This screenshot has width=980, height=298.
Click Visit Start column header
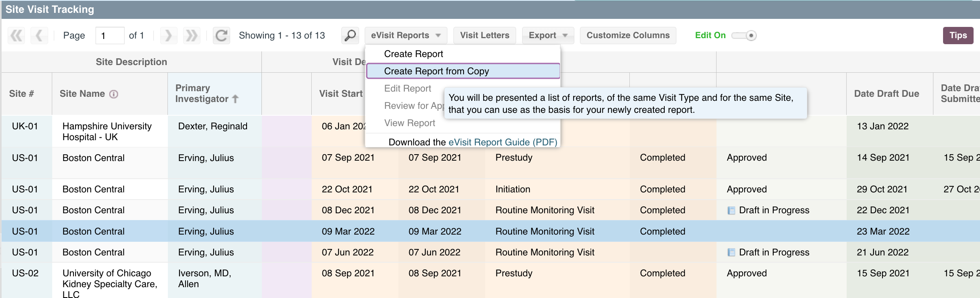[341, 94]
